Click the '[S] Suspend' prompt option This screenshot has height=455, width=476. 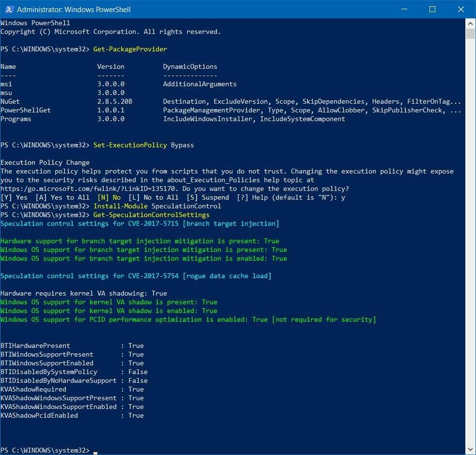pos(208,197)
